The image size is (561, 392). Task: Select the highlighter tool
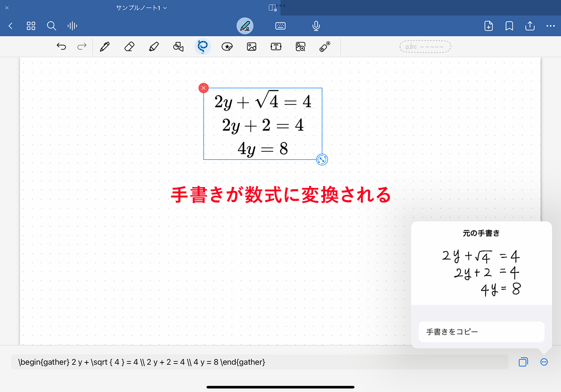click(154, 46)
